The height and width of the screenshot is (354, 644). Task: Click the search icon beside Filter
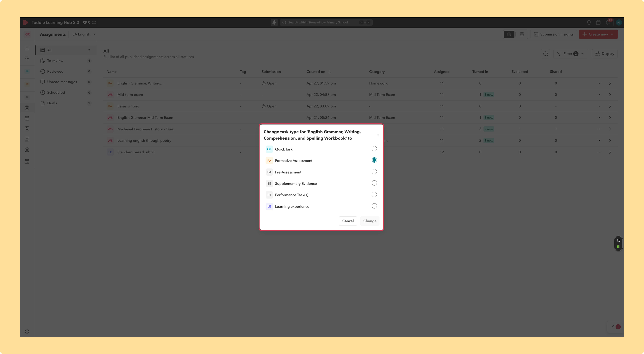pyautogui.click(x=545, y=54)
